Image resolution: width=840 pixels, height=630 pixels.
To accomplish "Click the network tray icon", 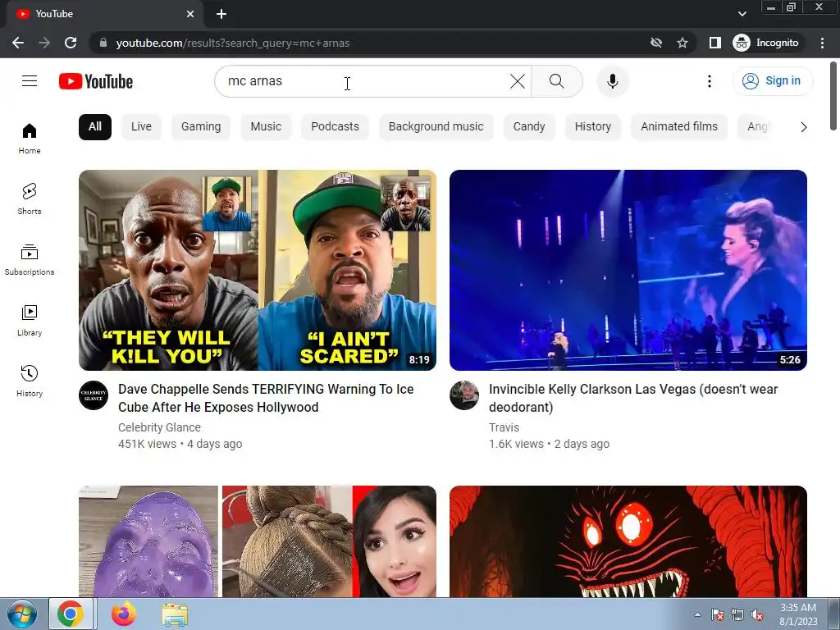I will (x=737, y=614).
